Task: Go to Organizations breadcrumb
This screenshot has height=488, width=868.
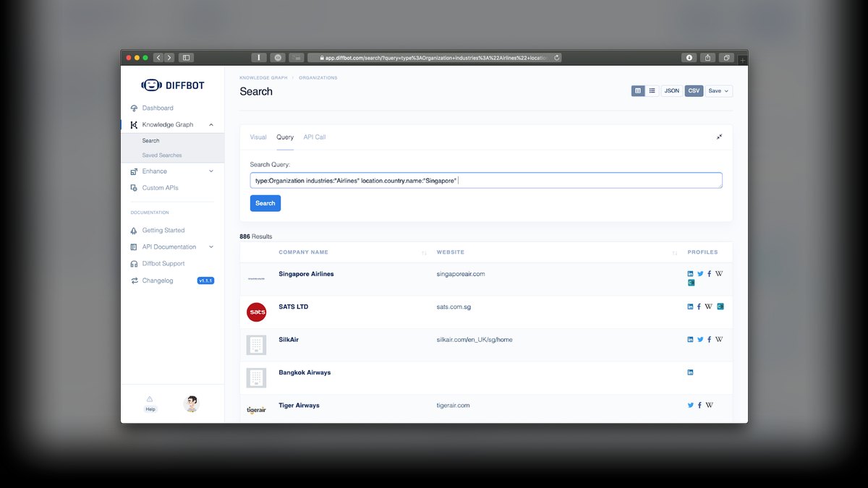Action: [x=318, y=77]
